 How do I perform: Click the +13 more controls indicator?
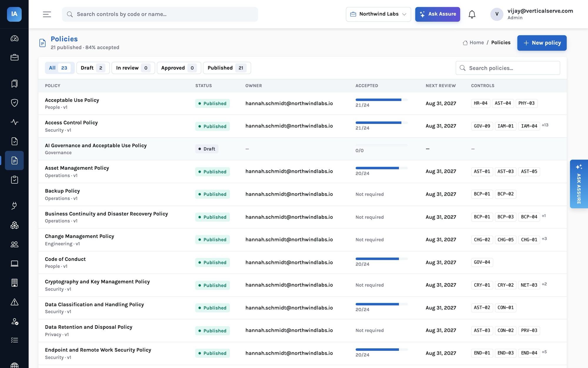point(545,125)
